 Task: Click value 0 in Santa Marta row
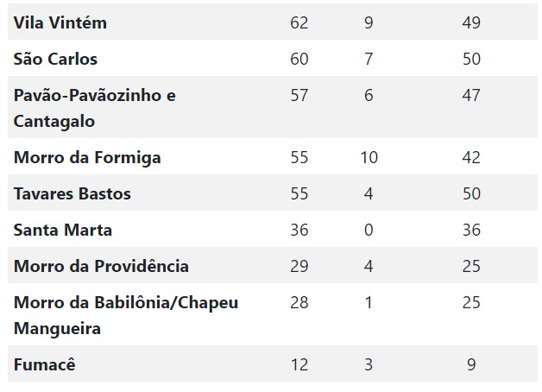point(369,231)
